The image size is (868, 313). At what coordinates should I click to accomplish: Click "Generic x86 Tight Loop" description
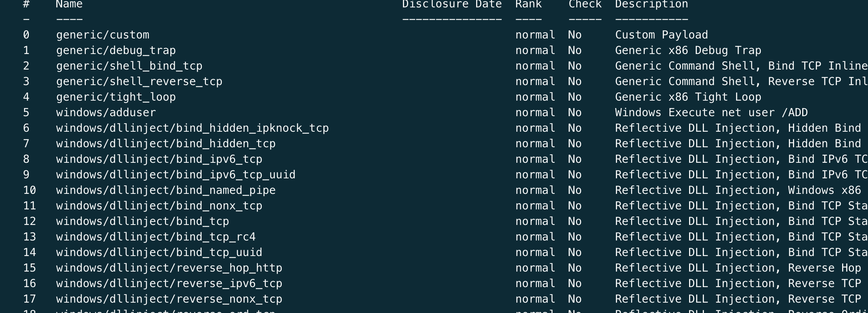click(x=688, y=97)
